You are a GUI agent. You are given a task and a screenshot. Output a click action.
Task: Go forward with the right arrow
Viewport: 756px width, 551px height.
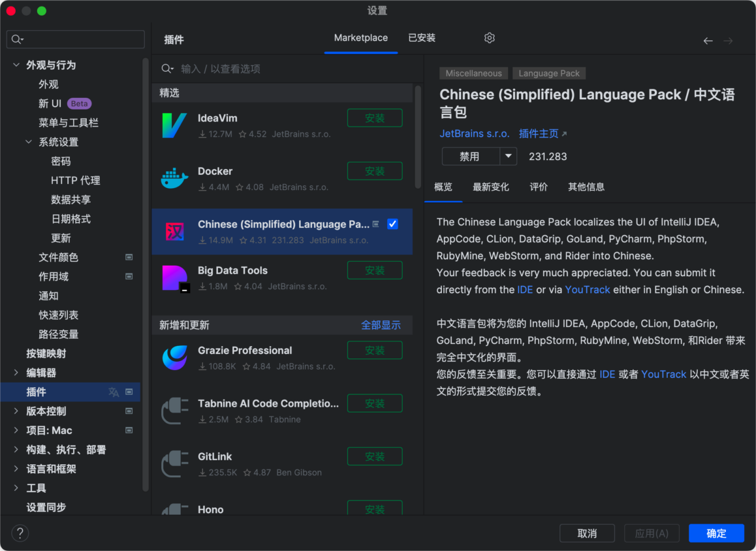[728, 41]
